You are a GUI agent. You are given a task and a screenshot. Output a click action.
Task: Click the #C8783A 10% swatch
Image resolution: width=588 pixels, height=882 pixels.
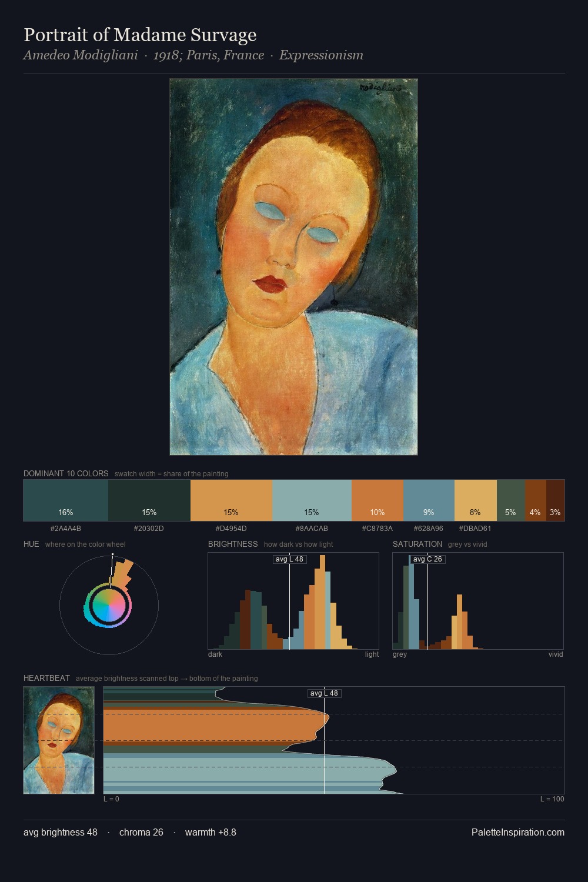(x=377, y=500)
